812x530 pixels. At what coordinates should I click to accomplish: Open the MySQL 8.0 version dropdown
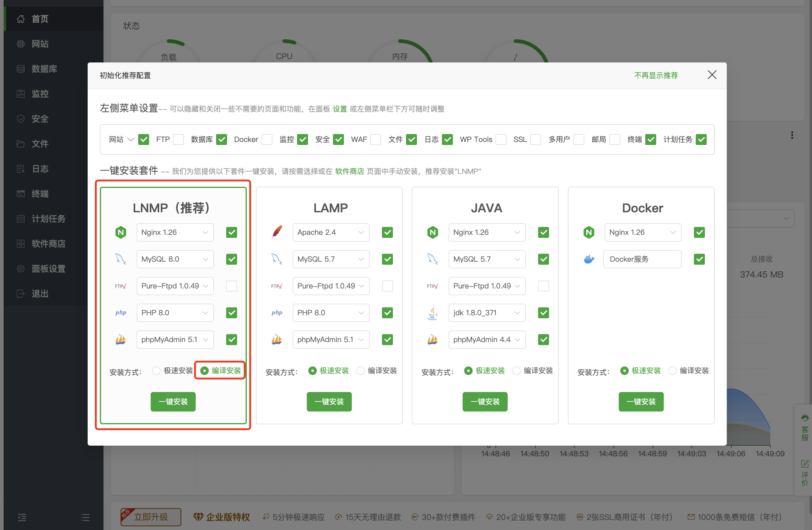[175, 259]
